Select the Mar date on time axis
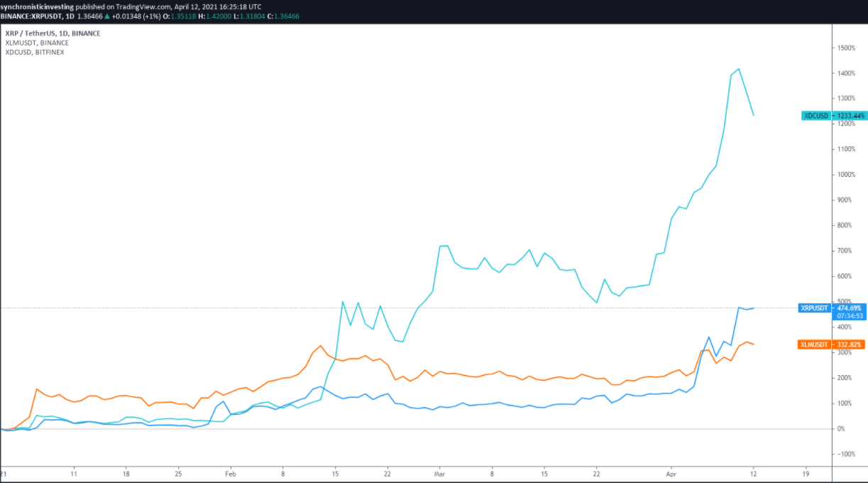 click(439, 472)
